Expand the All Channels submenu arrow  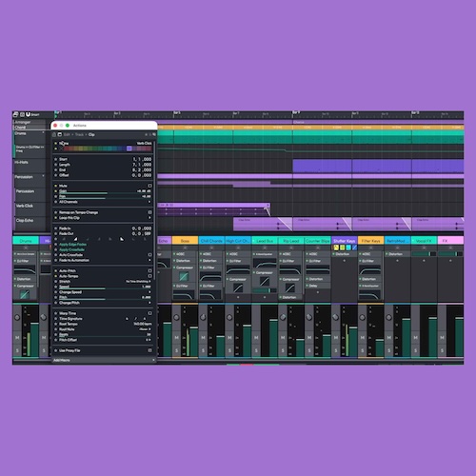[x=149, y=202]
